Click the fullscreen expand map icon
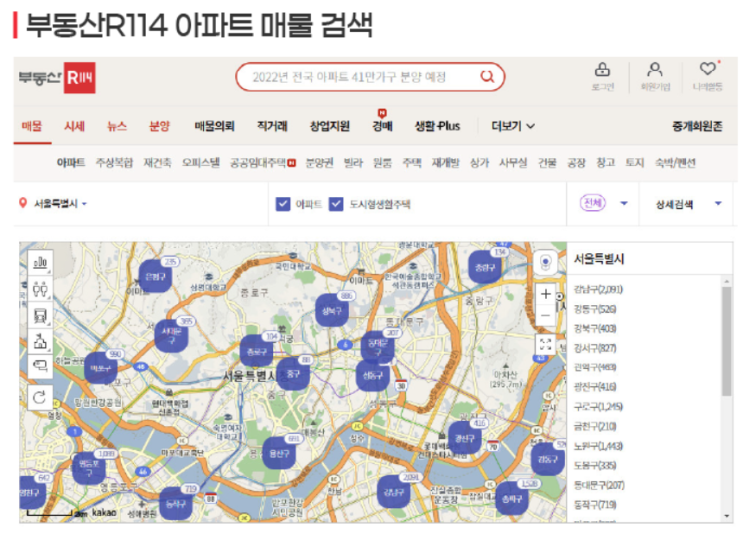Screen dimensions: 743x534 coord(545,344)
